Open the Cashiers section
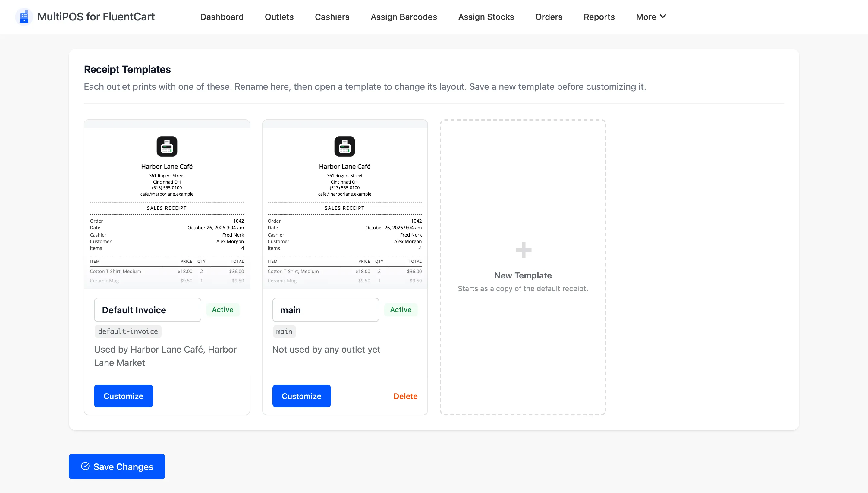 (x=332, y=17)
